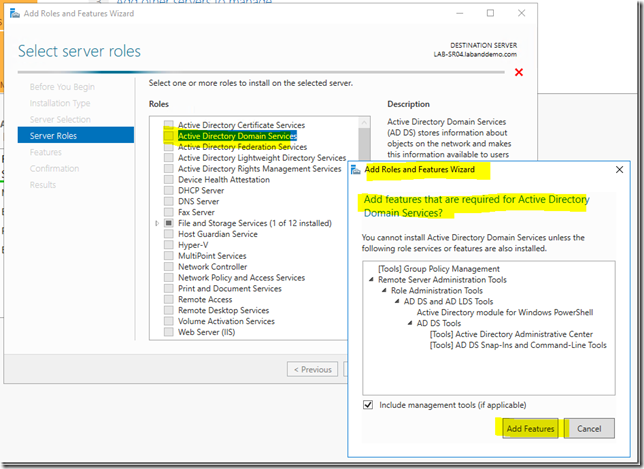Check the Hyper-V role

point(168,245)
